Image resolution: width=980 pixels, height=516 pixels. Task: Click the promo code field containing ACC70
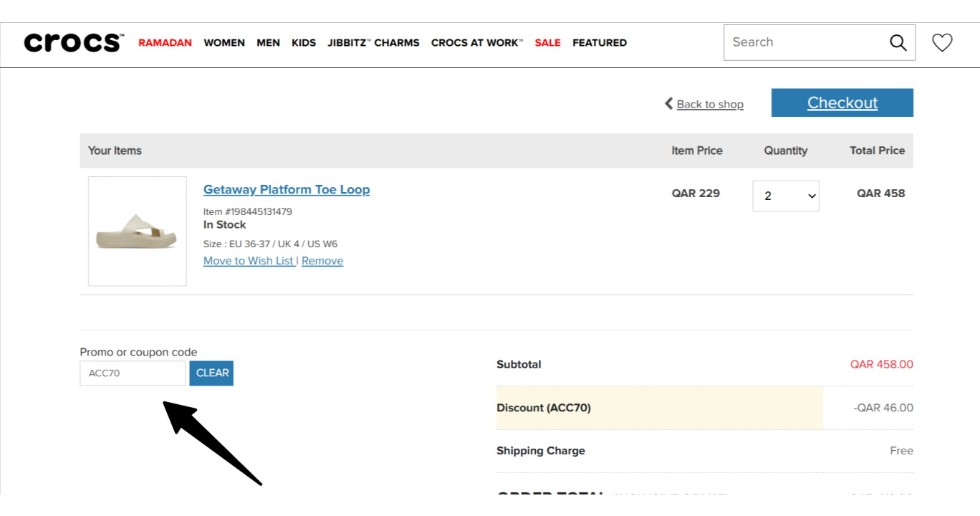[x=133, y=373]
